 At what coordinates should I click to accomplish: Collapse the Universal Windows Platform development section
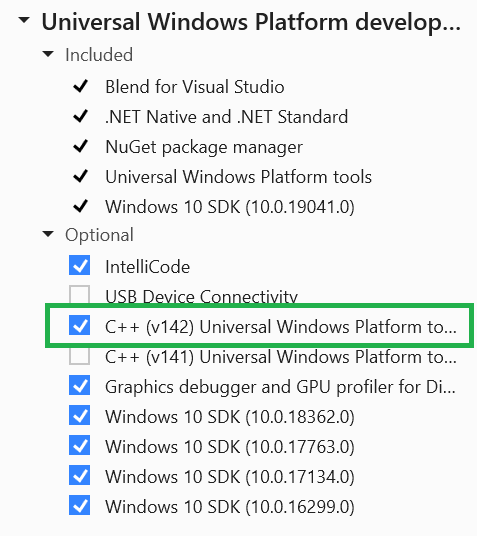(x=24, y=21)
